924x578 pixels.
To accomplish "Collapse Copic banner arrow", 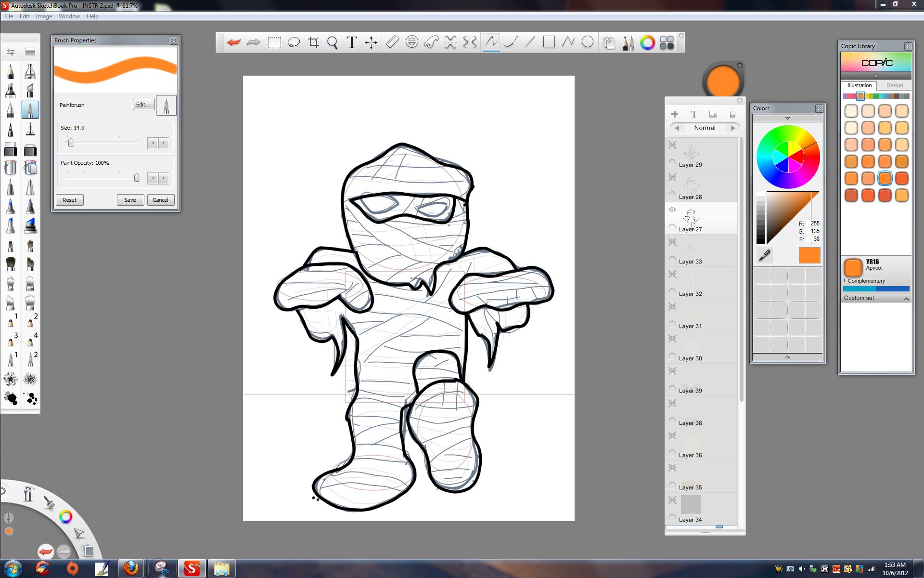I will pos(876,76).
